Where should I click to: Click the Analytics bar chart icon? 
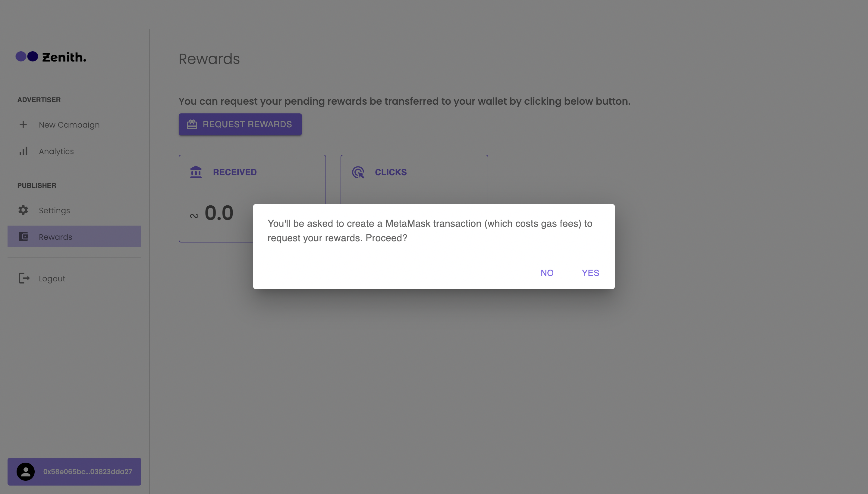pyautogui.click(x=23, y=151)
